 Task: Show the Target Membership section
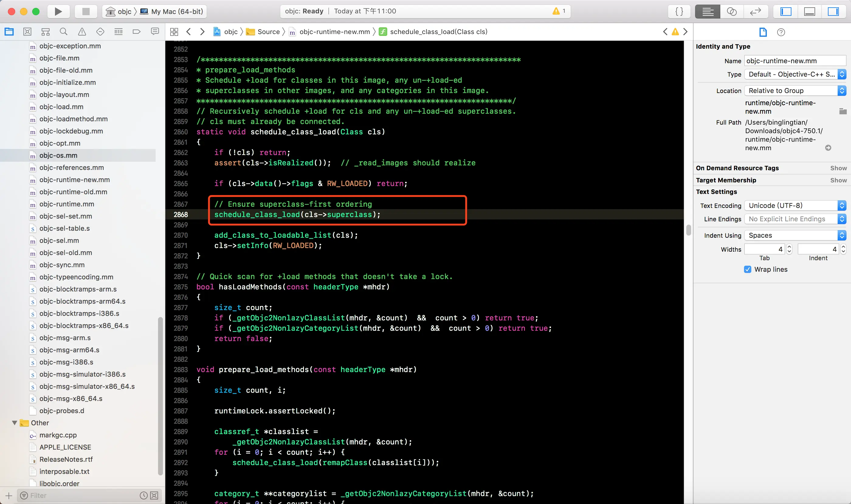[x=838, y=180]
